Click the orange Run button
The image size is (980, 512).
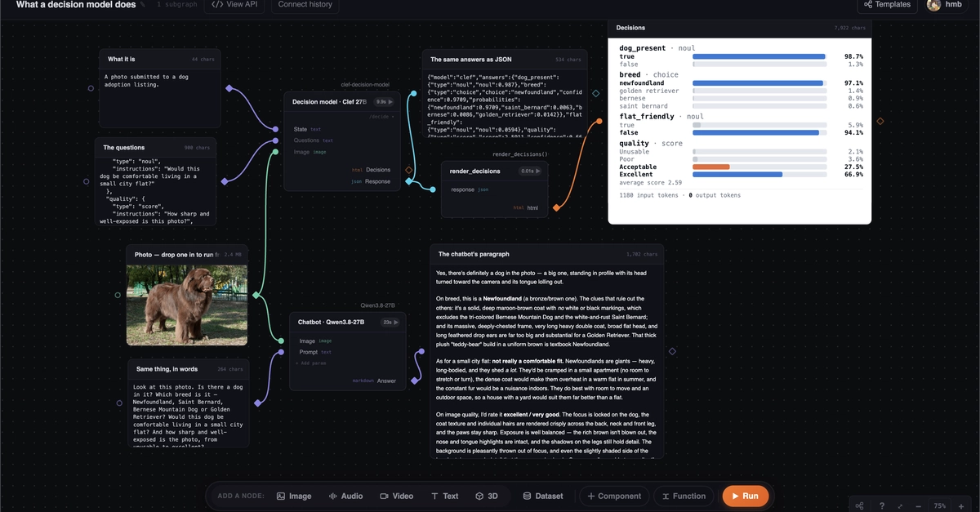click(x=745, y=496)
